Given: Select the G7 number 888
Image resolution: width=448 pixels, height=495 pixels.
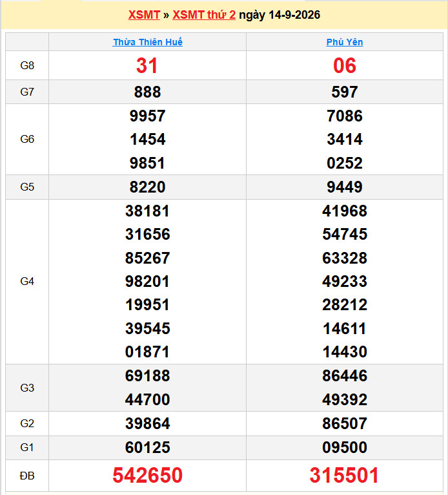Looking at the screenshot, I should (x=148, y=92).
